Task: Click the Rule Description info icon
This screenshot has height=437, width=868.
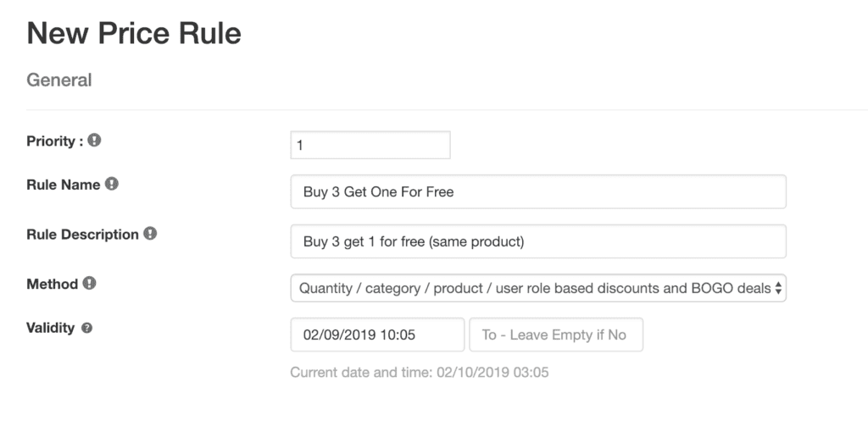Action: tap(150, 234)
